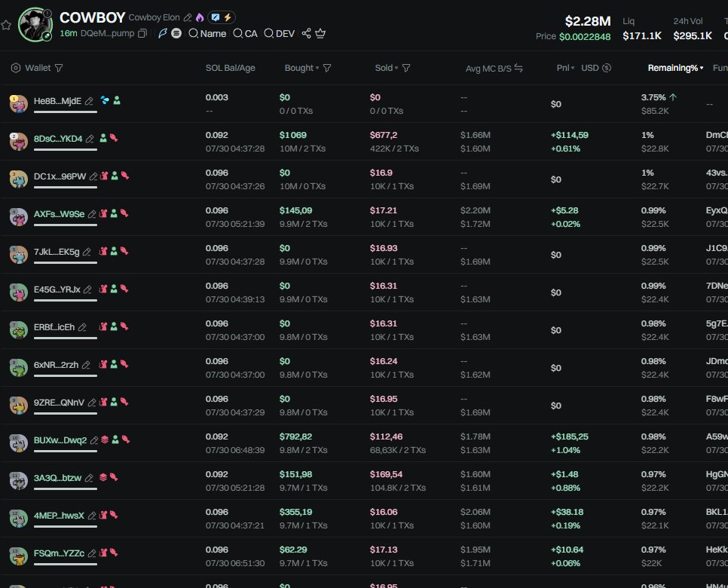Filter the Sold column
This screenshot has width=728, height=588.
406,68
